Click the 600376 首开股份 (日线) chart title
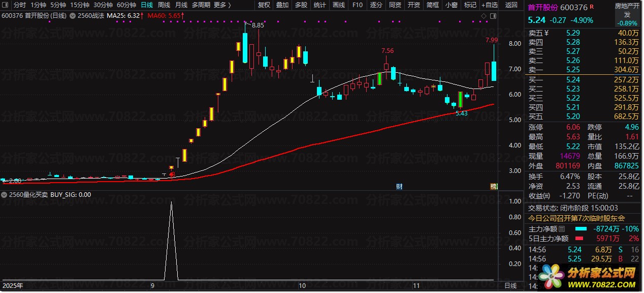Image resolution: width=644 pixels, height=293 pixels. click(x=34, y=16)
